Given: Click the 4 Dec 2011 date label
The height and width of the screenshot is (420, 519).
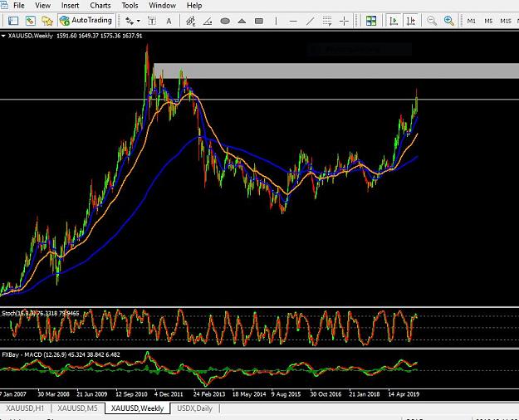Looking at the screenshot, I should [169, 394].
